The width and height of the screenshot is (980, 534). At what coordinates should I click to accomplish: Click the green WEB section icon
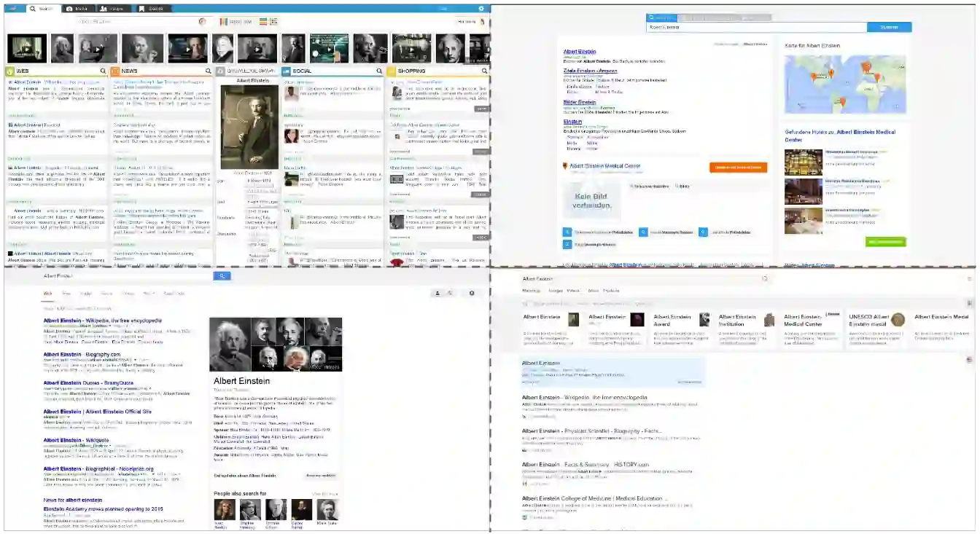click(x=10, y=71)
